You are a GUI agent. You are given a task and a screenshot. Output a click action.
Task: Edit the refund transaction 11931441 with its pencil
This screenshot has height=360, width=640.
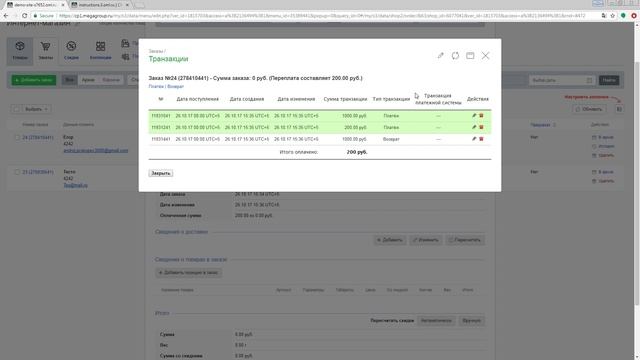(474, 139)
